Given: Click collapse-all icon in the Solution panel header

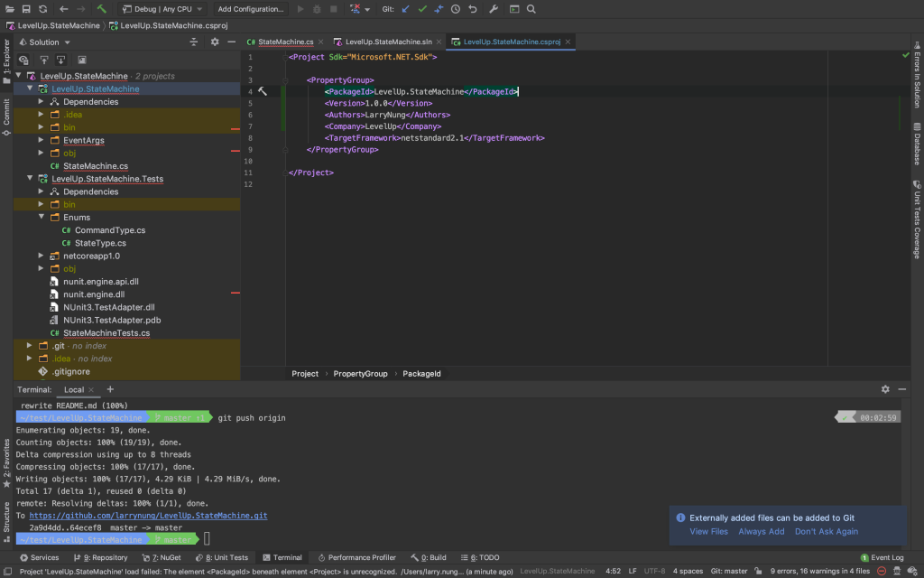Looking at the screenshot, I should [193, 42].
